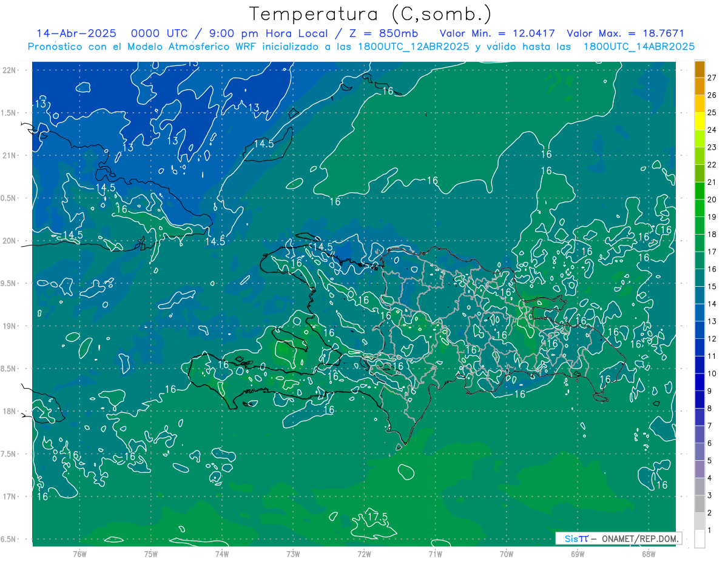Click the 'Z = 850mb' level text
The height and width of the screenshot is (562, 728).
(381, 33)
